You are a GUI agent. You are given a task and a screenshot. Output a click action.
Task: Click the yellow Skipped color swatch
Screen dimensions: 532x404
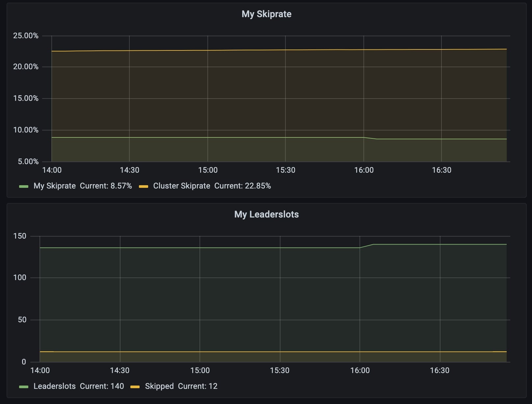coord(135,387)
